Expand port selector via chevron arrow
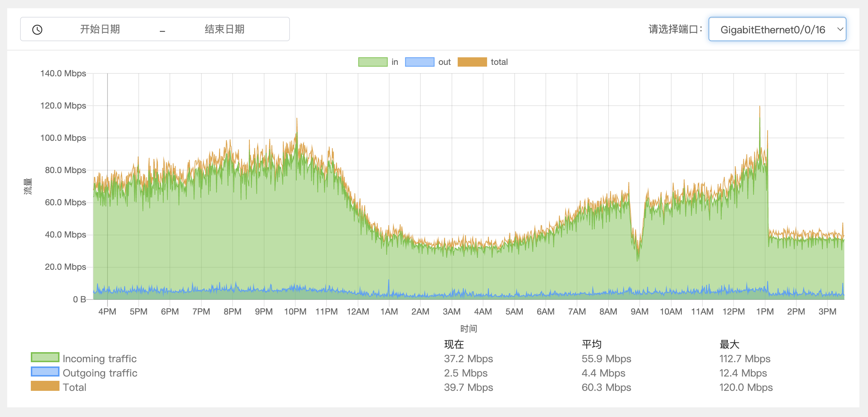Screen dimensions: 868x417 (x=840, y=29)
